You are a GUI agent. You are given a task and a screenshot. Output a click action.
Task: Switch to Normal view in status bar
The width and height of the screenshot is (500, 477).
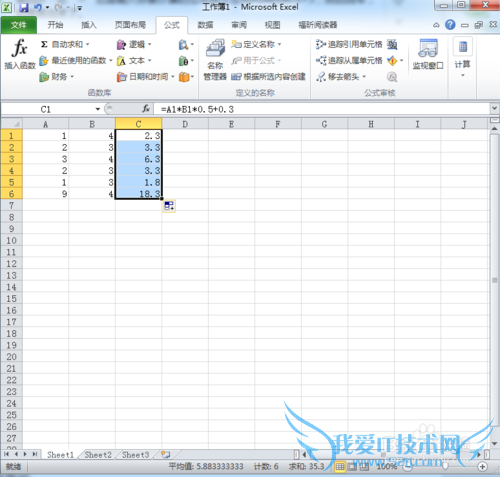pyautogui.click(x=340, y=466)
